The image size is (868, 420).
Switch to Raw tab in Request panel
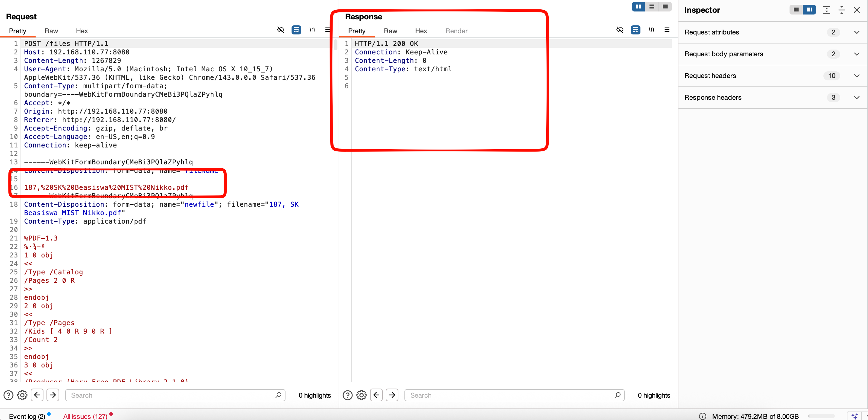click(x=51, y=31)
